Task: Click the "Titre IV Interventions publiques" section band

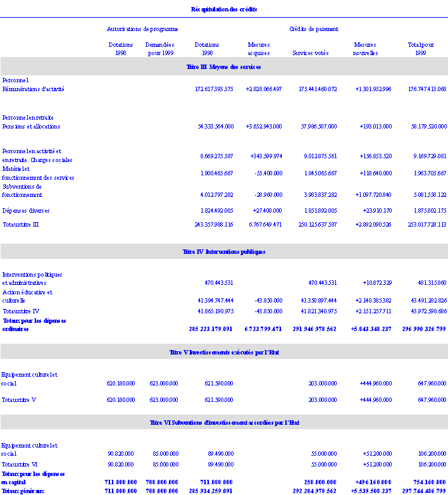Action: [223, 251]
